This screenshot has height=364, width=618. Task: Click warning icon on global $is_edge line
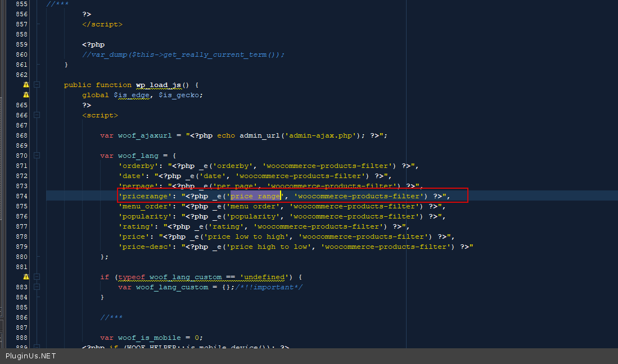[x=26, y=95]
